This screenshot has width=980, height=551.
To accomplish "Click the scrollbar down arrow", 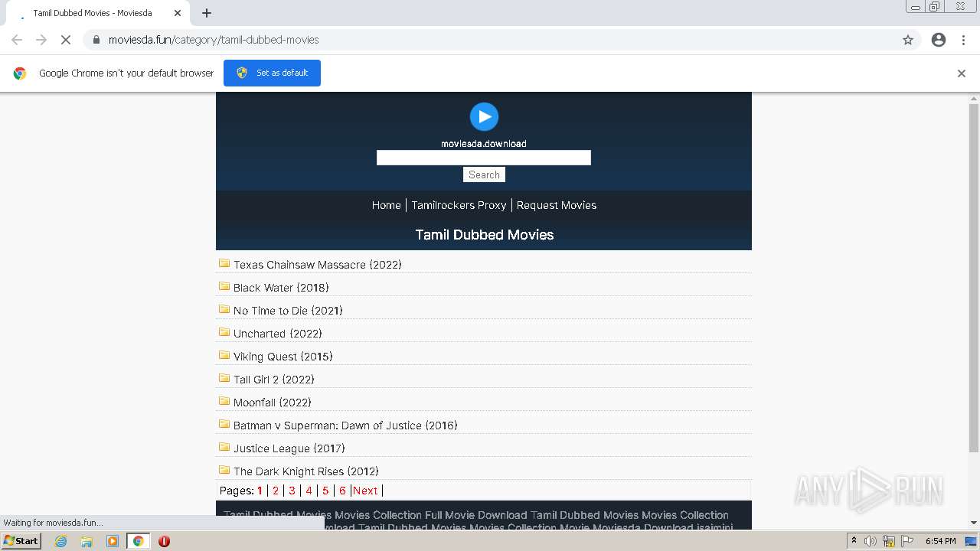I will (x=974, y=523).
